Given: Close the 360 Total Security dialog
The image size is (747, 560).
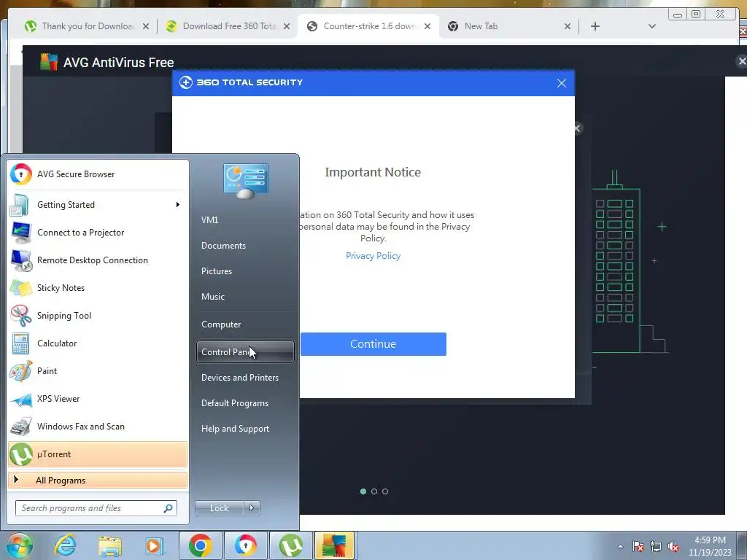Looking at the screenshot, I should [562, 83].
